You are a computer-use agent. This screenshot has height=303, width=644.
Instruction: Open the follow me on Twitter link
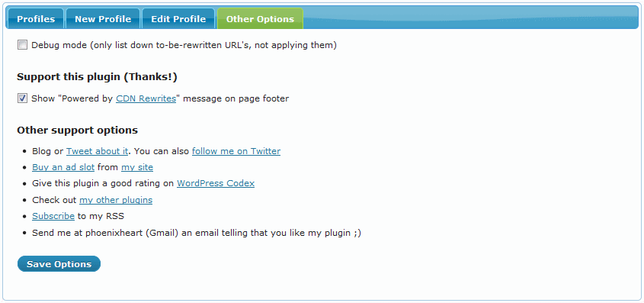coord(236,151)
